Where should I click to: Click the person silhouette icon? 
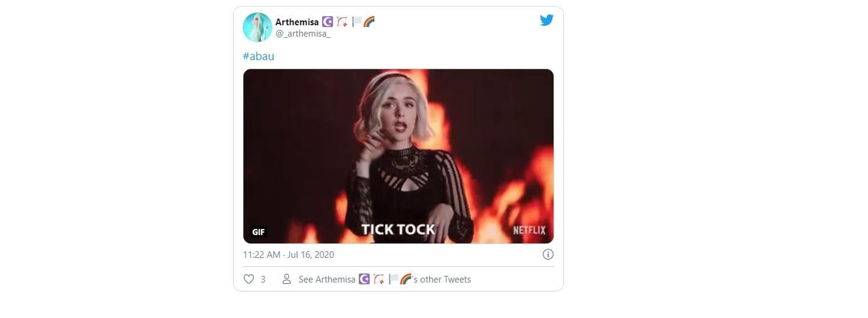286,279
